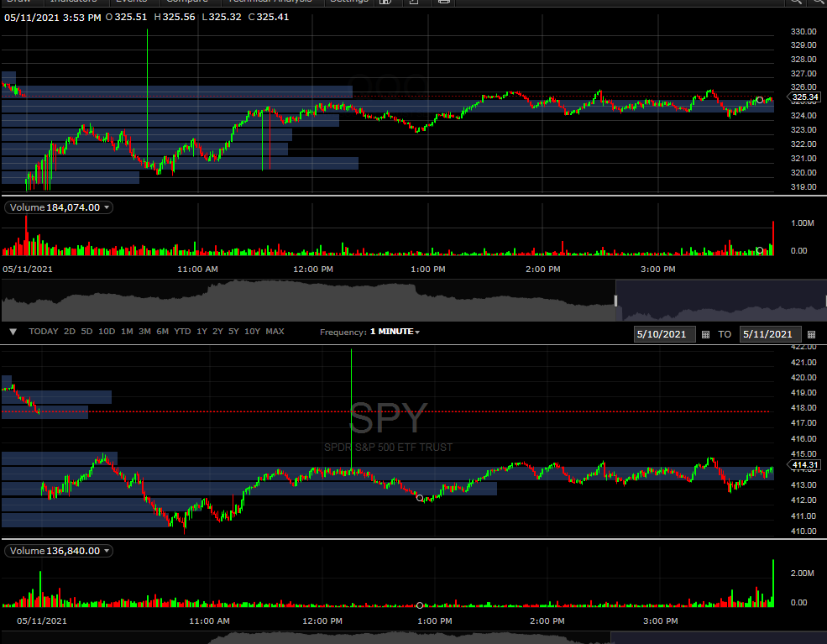827x644 pixels.
Task: Click the low value L 325.32
Action: click(x=222, y=17)
